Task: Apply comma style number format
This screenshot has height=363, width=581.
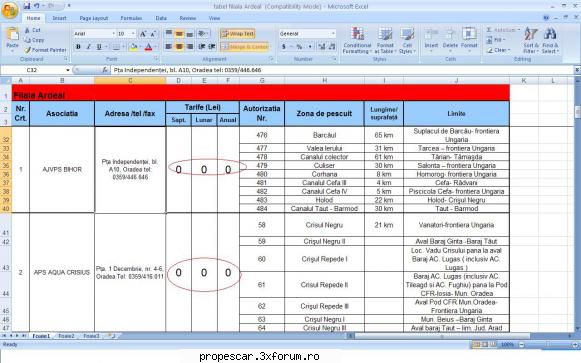Action: pyautogui.click(x=310, y=47)
